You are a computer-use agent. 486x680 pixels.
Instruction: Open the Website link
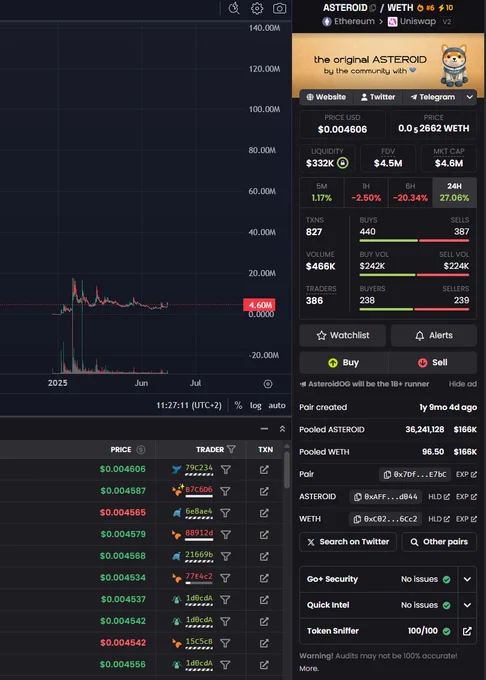click(x=326, y=97)
